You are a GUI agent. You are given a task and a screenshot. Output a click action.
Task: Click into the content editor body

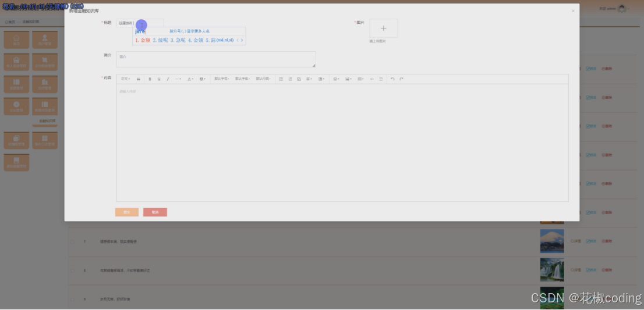coord(342,142)
